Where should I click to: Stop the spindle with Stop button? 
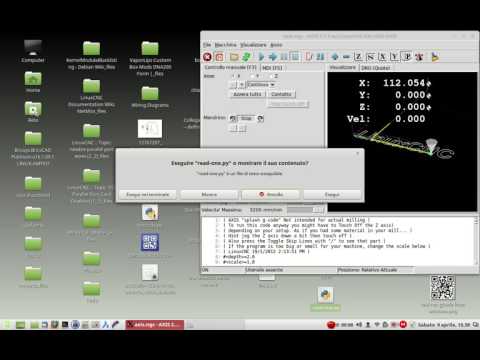pyautogui.click(x=247, y=118)
